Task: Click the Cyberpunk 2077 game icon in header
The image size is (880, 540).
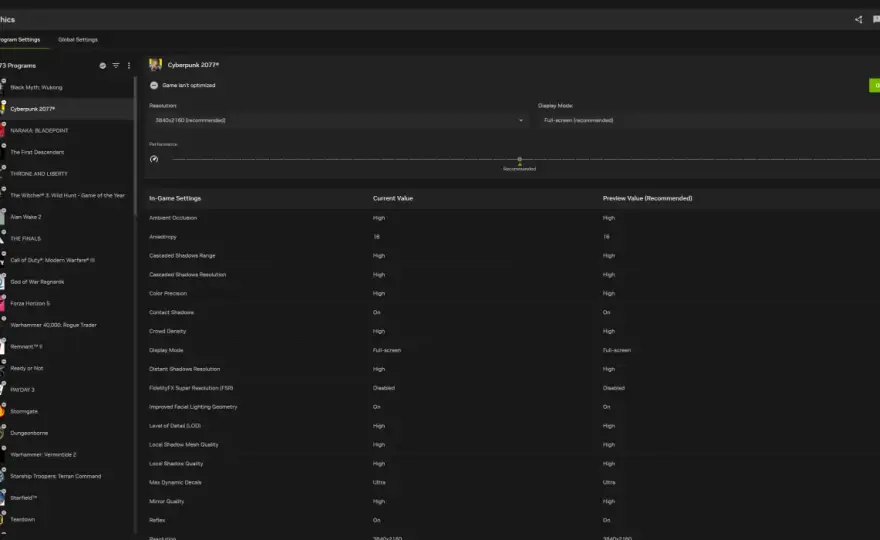Action: 155,65
